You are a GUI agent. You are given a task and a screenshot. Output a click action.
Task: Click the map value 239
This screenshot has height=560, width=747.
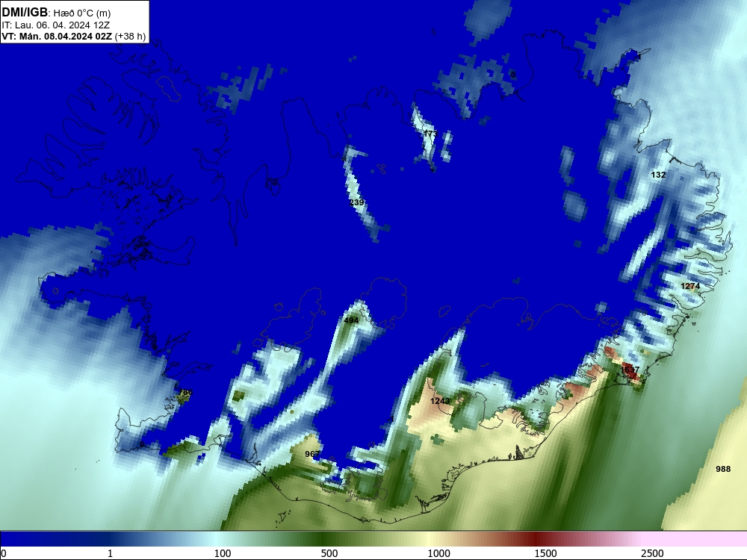356,202
